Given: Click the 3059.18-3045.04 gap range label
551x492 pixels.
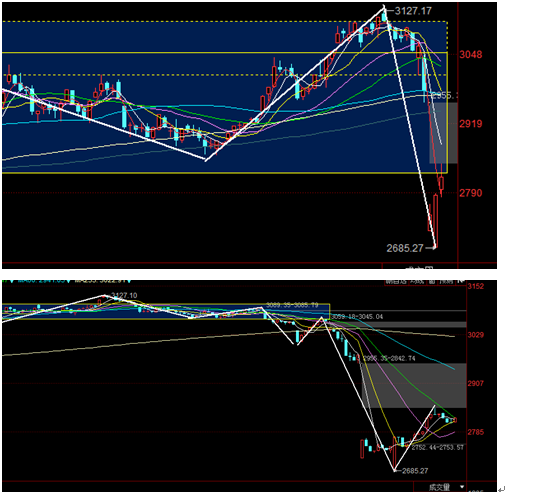Looking at the screenshot, I should [x=357, y=317].
